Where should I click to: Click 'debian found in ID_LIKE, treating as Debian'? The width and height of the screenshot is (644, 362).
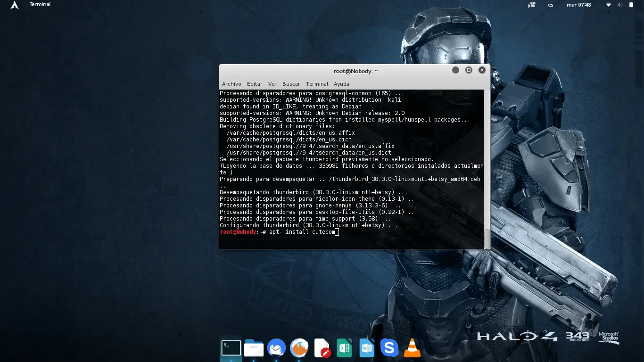pyautogui.click(x=290, y=107)
